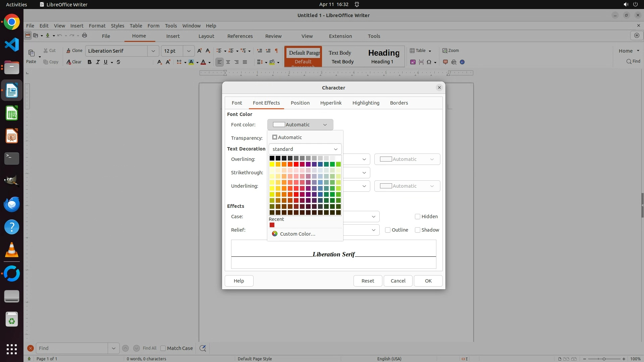Toggle formatting marks pilcrow icon
The height and width of the screenshot is (362, 644).
click(276, 51)
